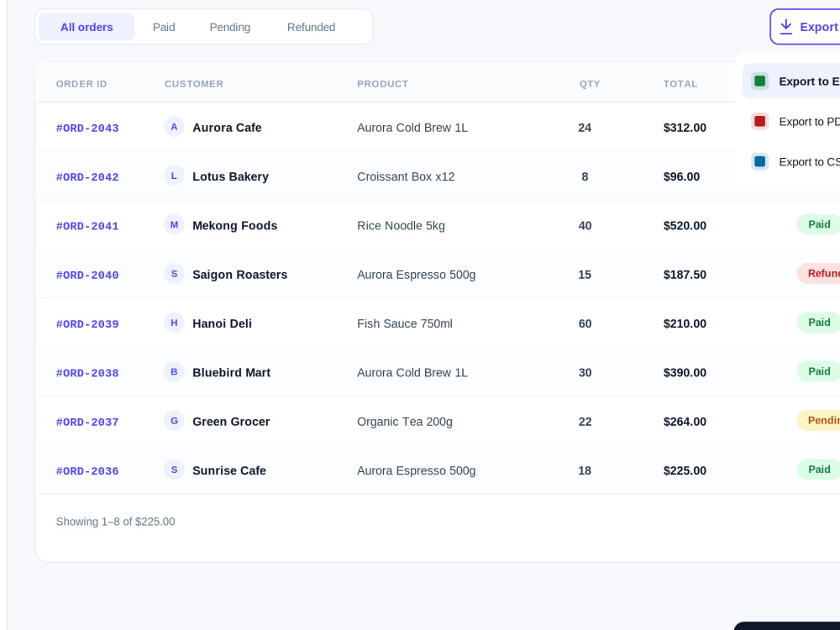This screenshot has height=630, width=840.
Task: Click product Croissant Box x12
Action: coord(406,176)
